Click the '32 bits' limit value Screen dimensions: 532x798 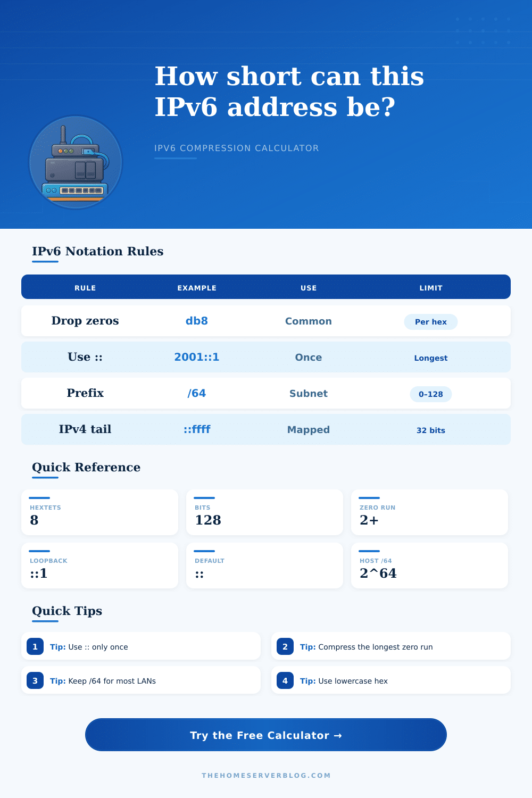coord(431,430)
